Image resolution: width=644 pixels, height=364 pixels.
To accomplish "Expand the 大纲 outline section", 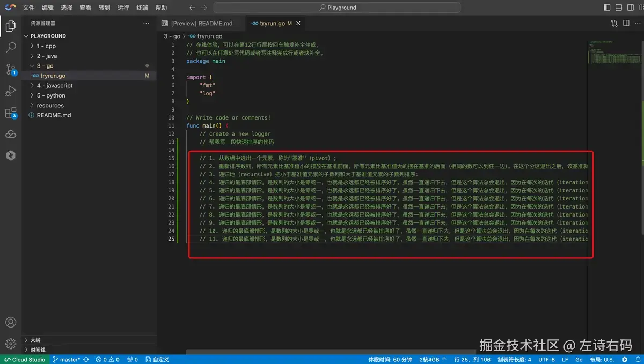I will tap(35, 340).
